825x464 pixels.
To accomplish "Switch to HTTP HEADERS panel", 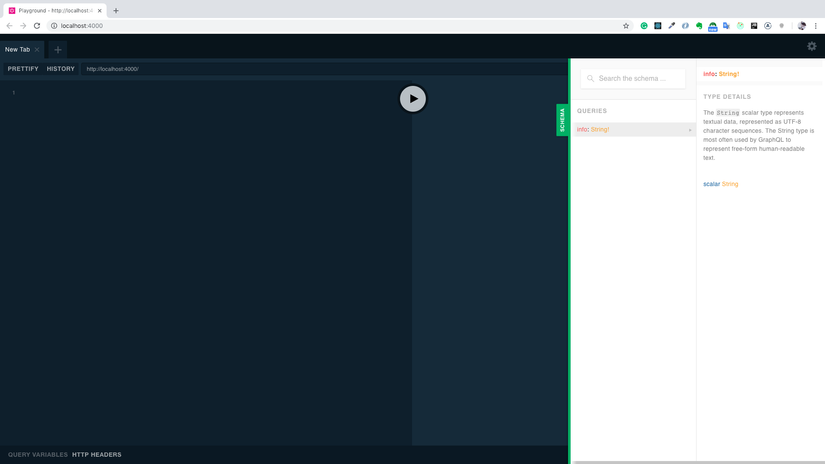I will [97, 455].
